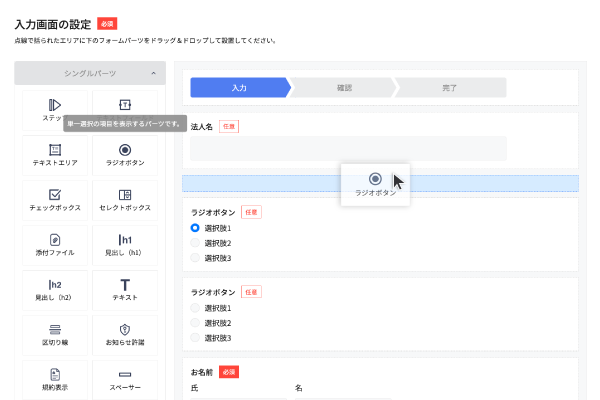The image size is (600, 400).
Task: Select the text field part icon
Action: [x=125, y=104]
